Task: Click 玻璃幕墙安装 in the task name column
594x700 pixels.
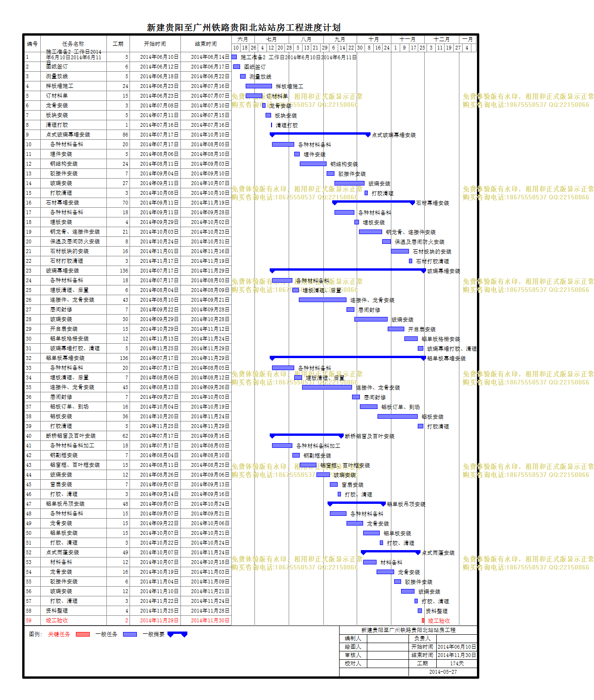Action: tap(62, 271)
